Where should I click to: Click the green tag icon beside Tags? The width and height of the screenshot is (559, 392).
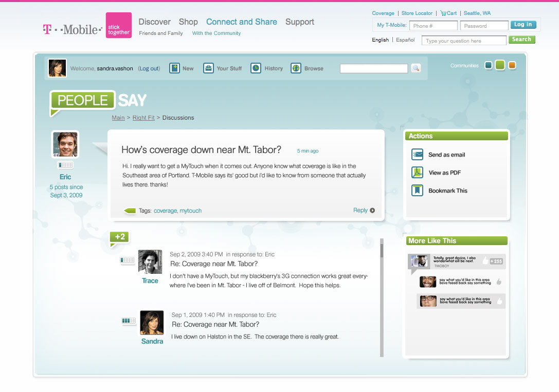tap(130, 211)
